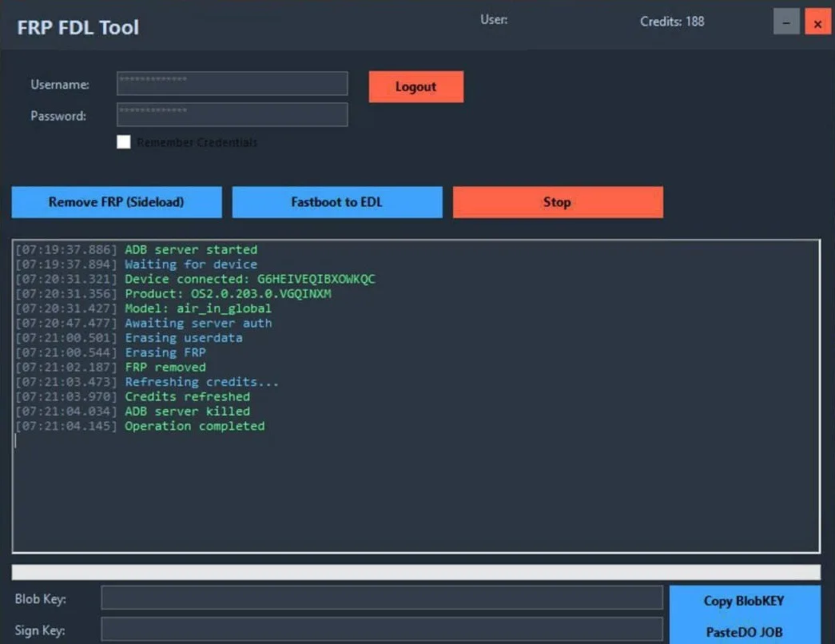
Task: Toggle the Remember Credentials checkbox
Action: [x=124, y=142]
